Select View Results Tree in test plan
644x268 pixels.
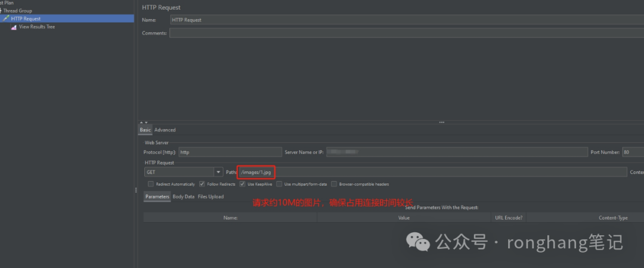tap(36, 27)
